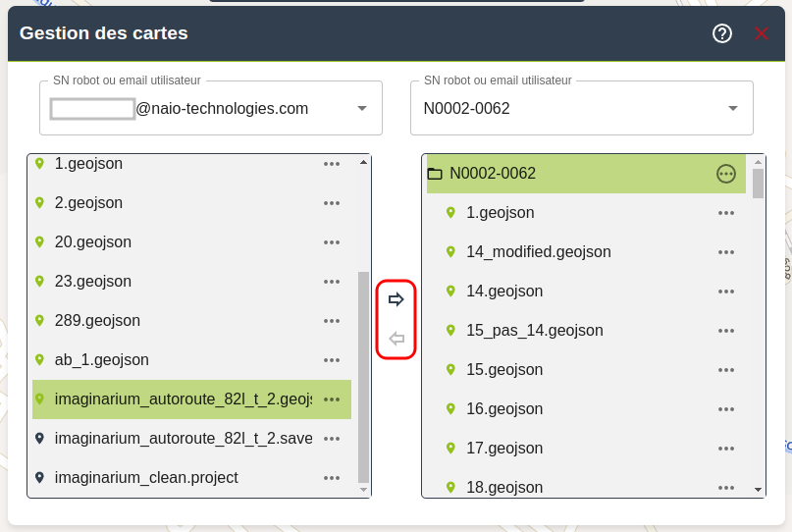Open options menu for N0002-0062 folder

coord(726,174)
